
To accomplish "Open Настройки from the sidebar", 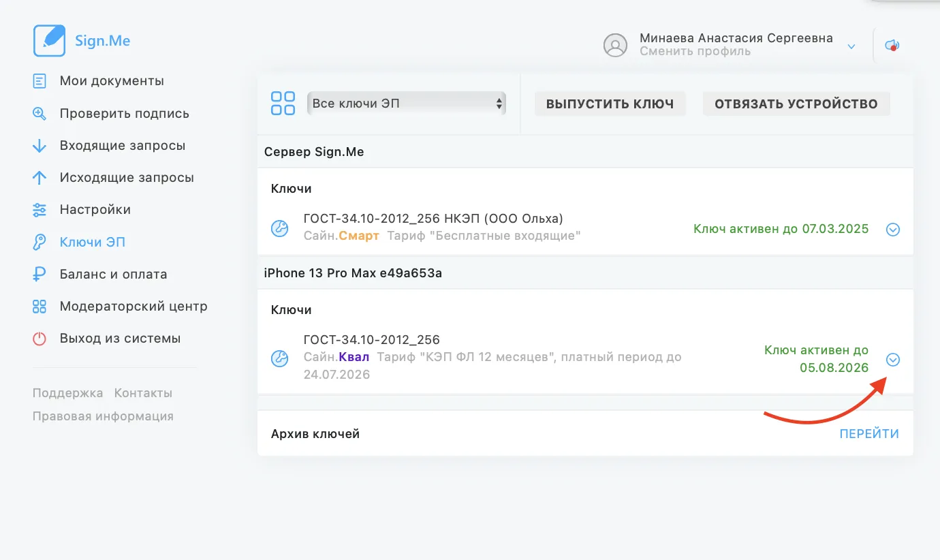I will tap(95, 210).
